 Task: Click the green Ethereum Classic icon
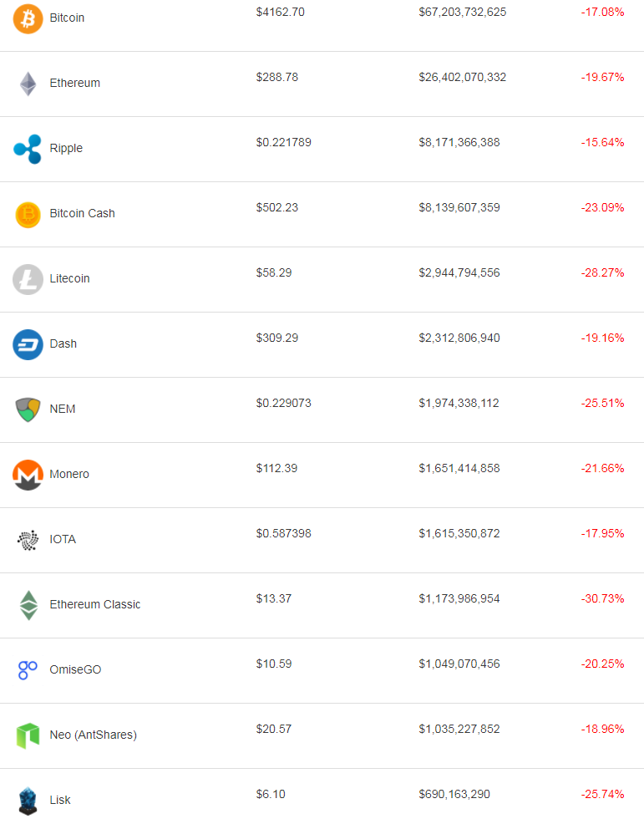28,605
